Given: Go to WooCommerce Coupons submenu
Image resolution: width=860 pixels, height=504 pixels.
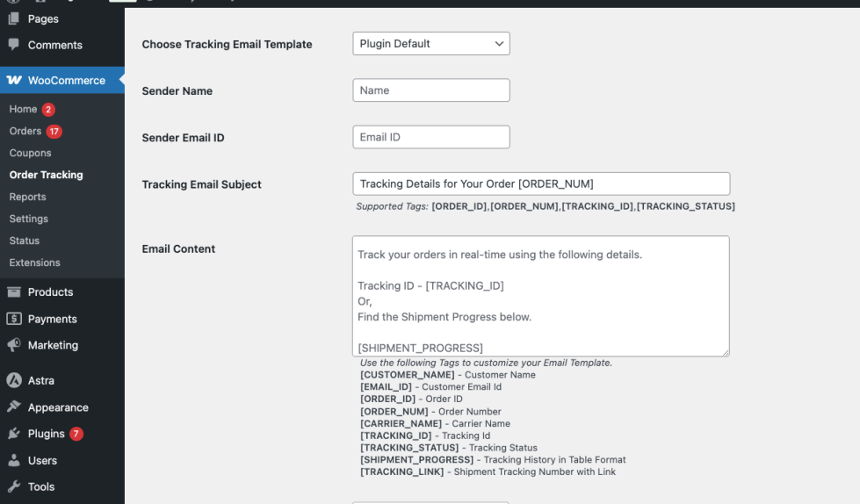Looking at the screenshot, I should 30,153.
